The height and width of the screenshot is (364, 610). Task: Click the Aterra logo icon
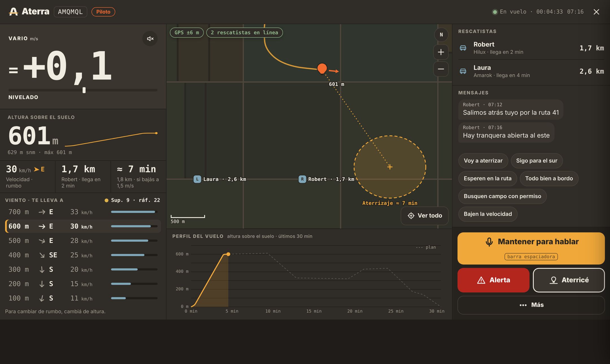13,12
